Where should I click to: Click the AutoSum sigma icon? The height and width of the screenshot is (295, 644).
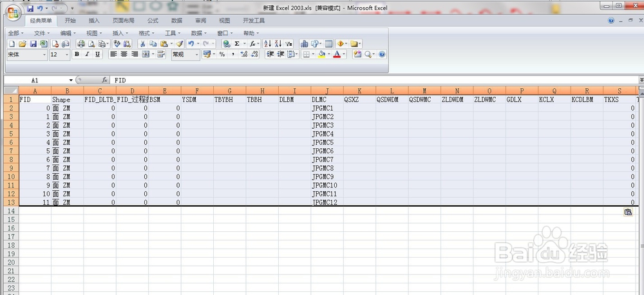(236, 44)
